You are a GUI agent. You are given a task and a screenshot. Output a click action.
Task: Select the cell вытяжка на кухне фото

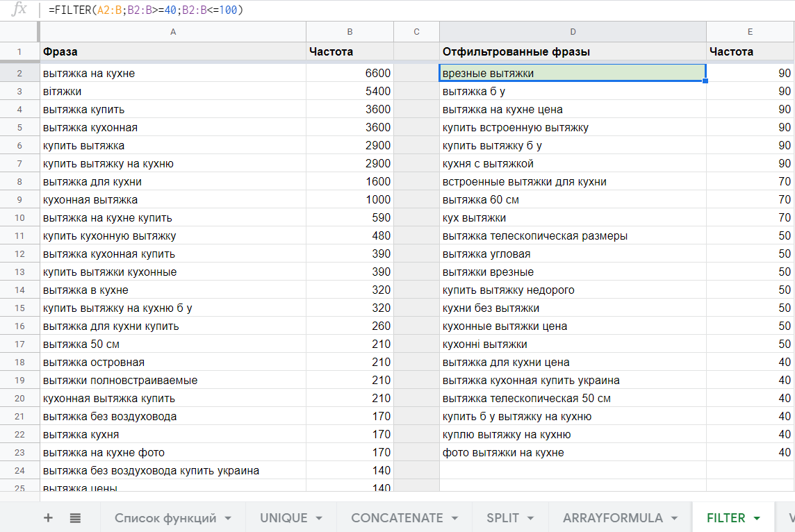(173, 452)
